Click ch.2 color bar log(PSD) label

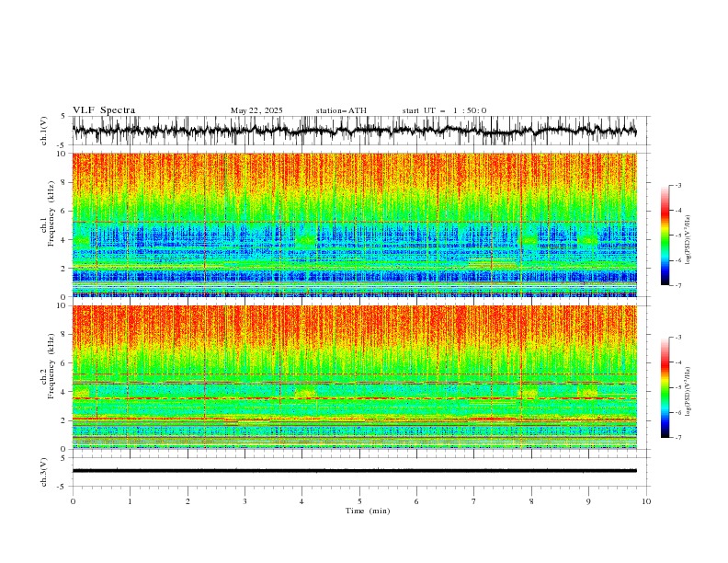pyautogui.click(x=688, y=391)
